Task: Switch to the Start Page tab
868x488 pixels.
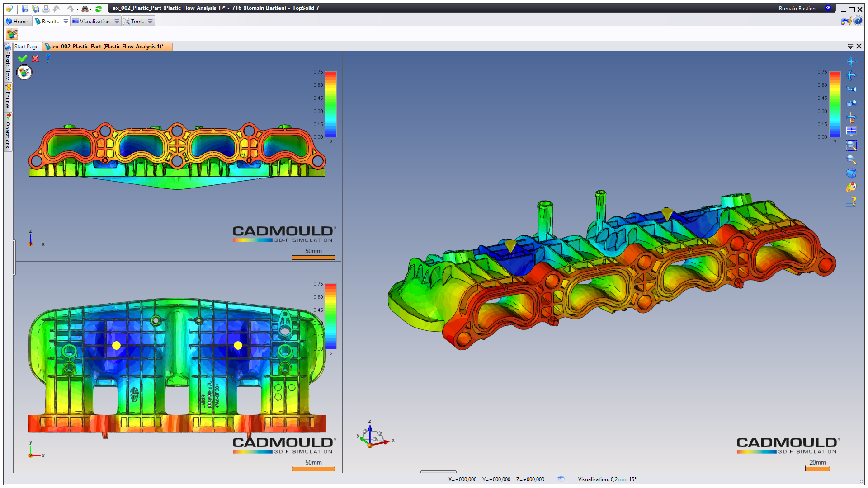Action: 26,46
